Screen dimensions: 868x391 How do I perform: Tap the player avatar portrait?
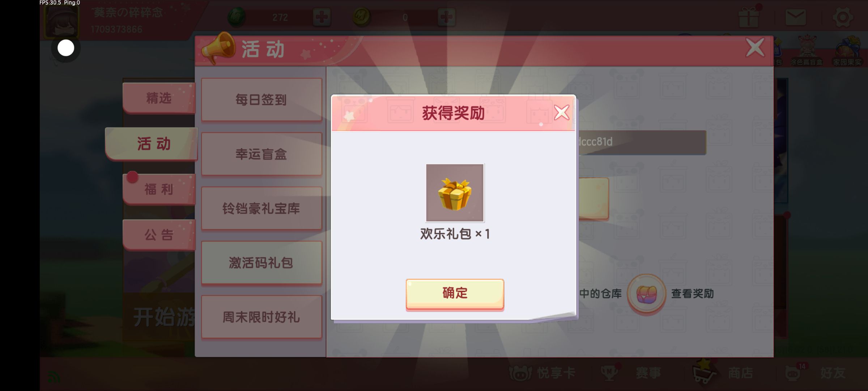point(61,21)
